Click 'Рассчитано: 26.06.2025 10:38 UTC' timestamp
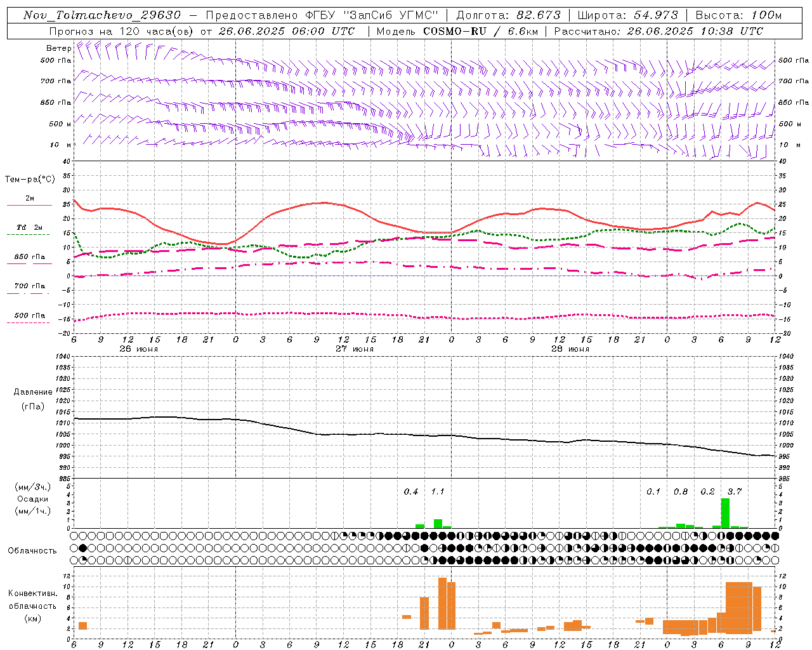 [x=658, y=31]
